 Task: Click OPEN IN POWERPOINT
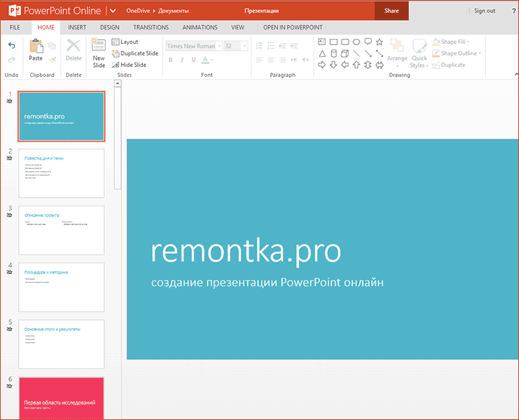coord(293,27)
